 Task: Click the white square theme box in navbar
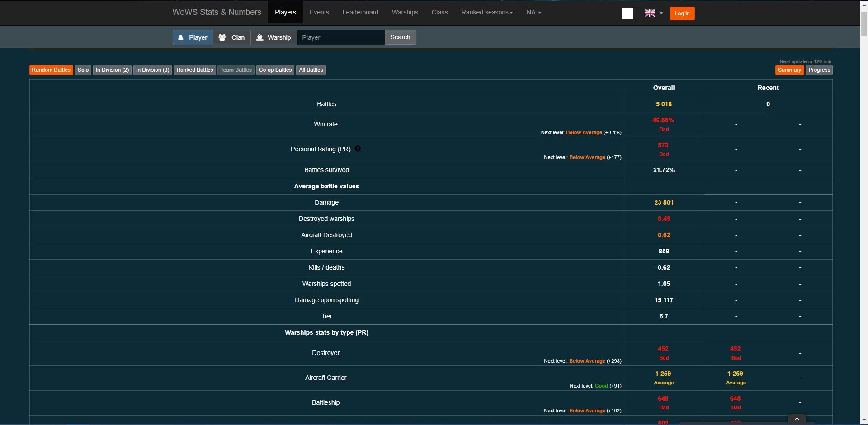[627, 13]
